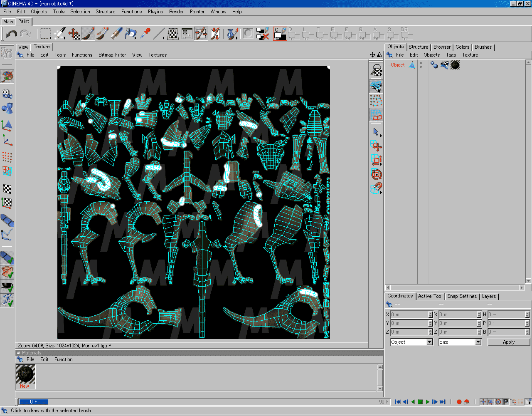Image resolution: width=532 pixels, height=416 pixels.
Task: Open the Painter menu in menu bar
Action: point(197,12)
